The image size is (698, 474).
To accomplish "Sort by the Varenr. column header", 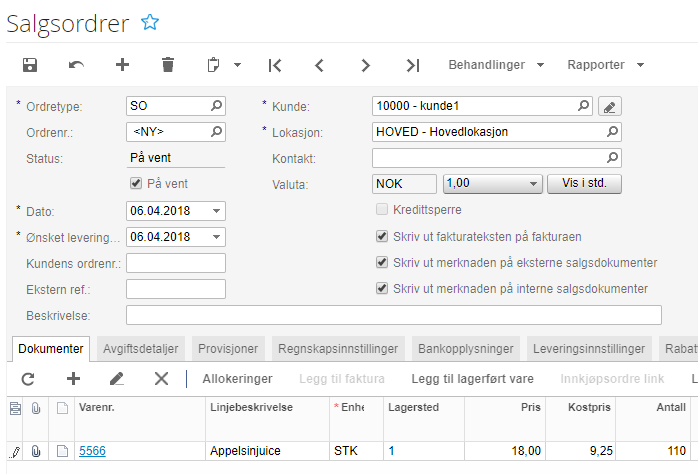I will click(140, 419).
